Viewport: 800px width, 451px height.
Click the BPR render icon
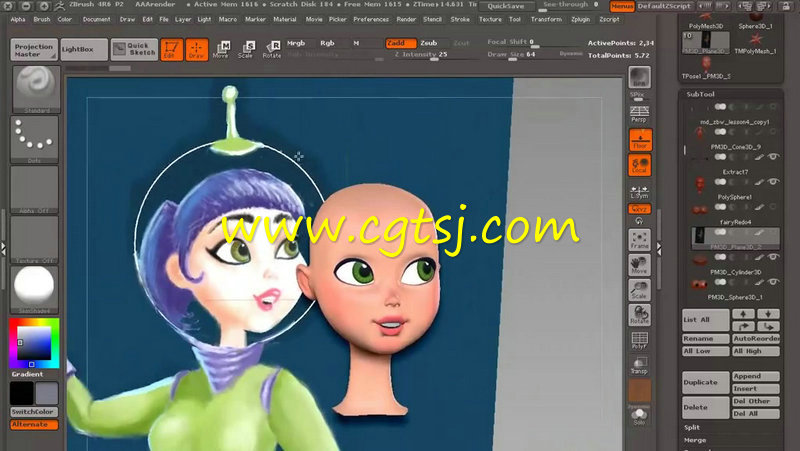[639, 78]
